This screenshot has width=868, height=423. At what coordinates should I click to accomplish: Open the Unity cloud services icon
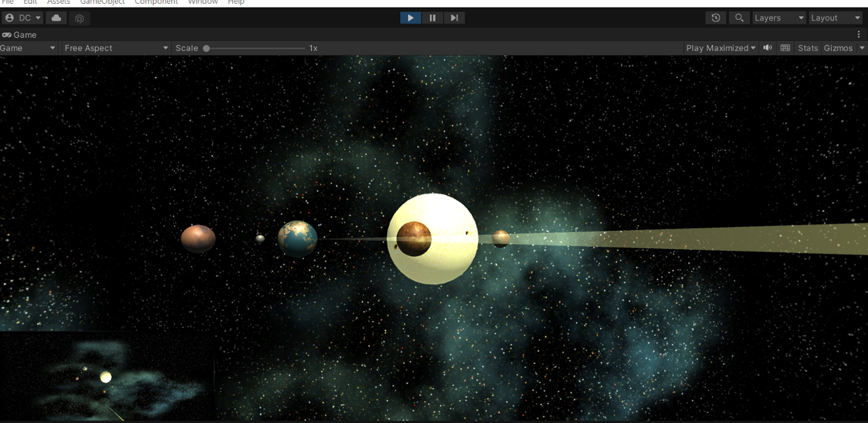pyautogui.click(x=56, y=18)
